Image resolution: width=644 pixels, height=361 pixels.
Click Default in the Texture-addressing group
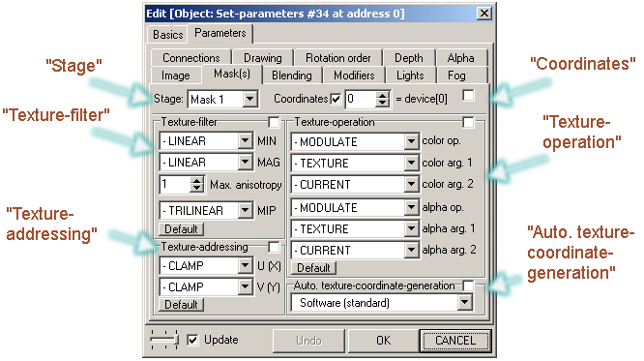[181, 305]
